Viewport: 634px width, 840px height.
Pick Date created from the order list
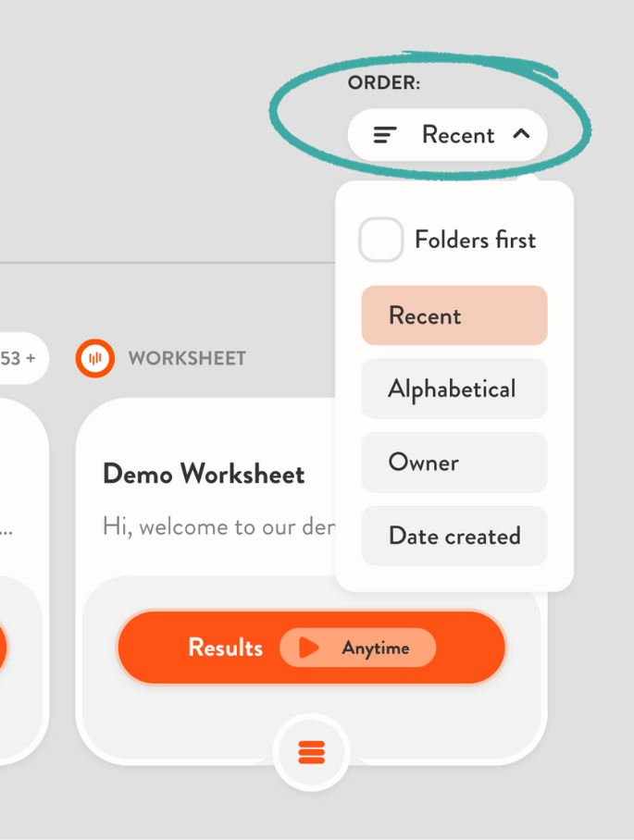coord(454,536)
